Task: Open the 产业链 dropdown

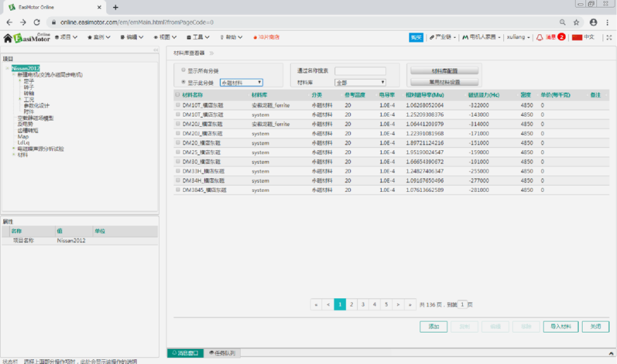Action: point(442,37)
